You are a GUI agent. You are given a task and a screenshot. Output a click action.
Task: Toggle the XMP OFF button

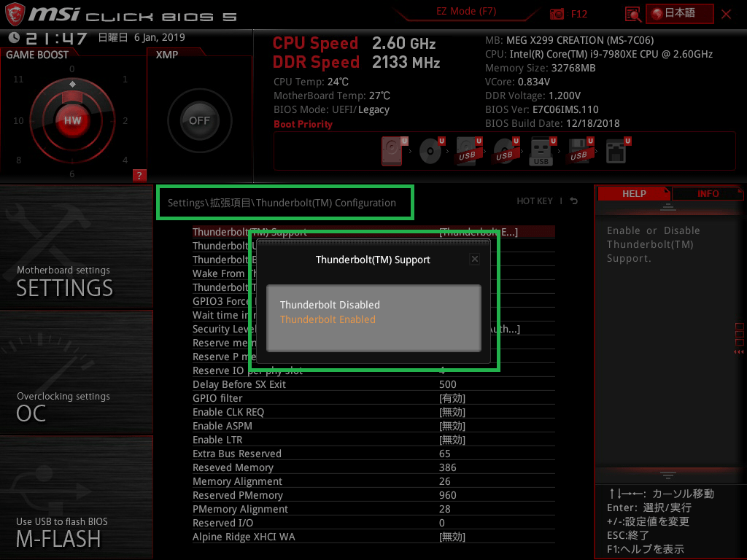point(200,120)
